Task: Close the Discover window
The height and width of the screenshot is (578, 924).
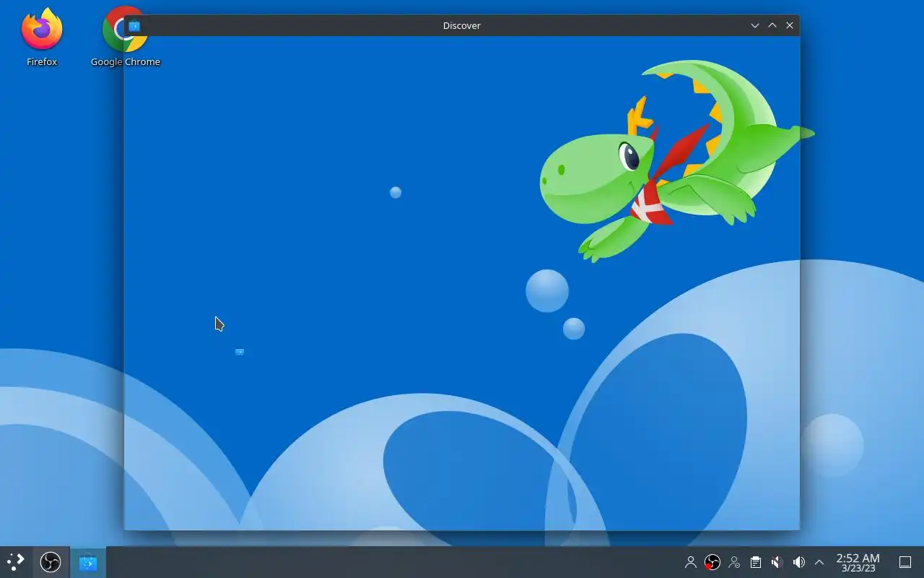Action: click(x=790, y=25)
